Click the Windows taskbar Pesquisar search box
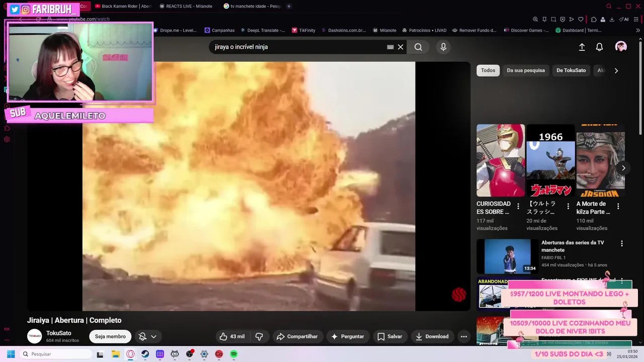 56,354
